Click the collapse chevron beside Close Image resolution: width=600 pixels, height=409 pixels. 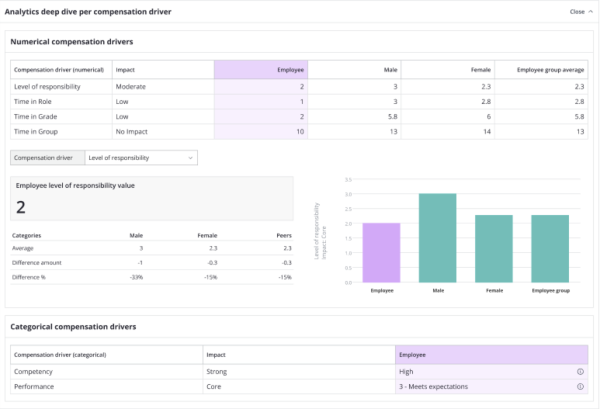coord(589,12)
